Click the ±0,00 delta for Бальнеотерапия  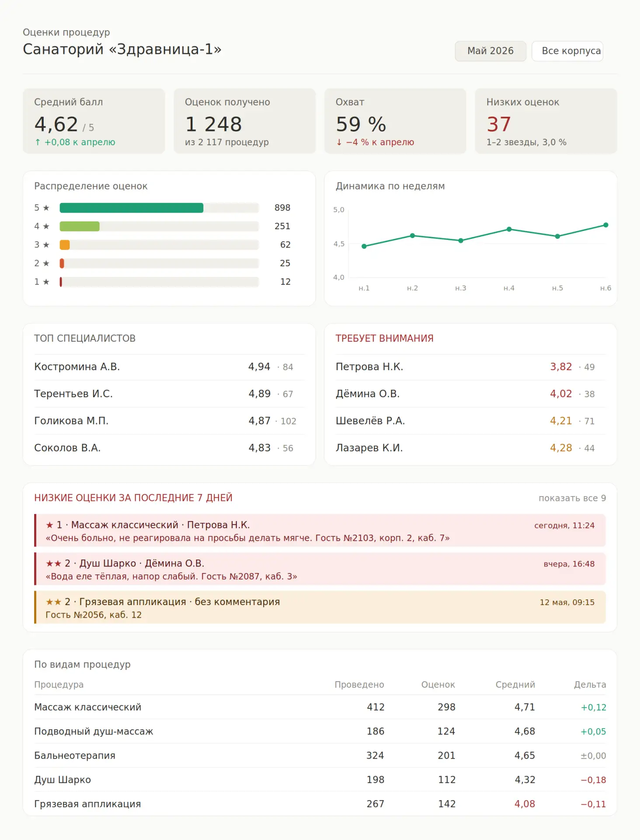[593, 756]
